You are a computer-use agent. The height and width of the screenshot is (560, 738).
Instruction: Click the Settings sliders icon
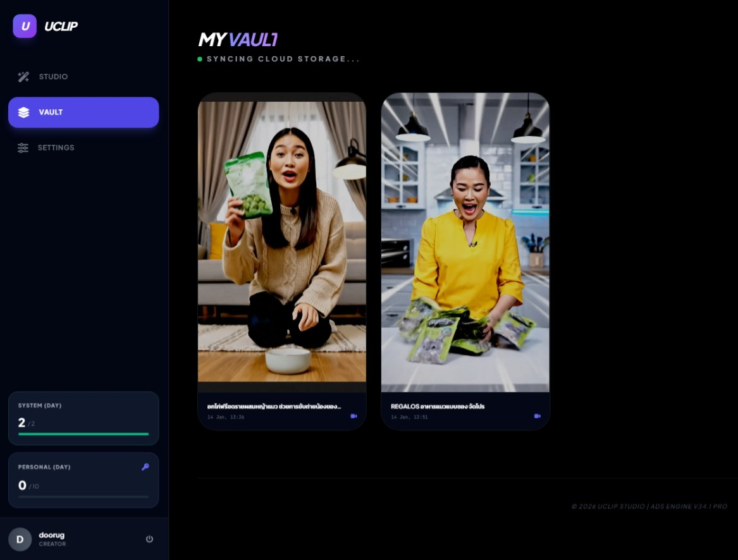[23, 148]
